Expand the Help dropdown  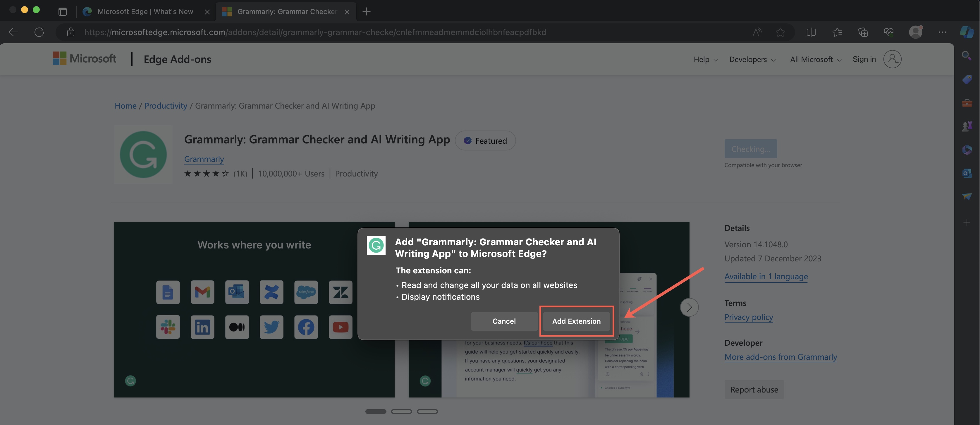pos(706,59)
